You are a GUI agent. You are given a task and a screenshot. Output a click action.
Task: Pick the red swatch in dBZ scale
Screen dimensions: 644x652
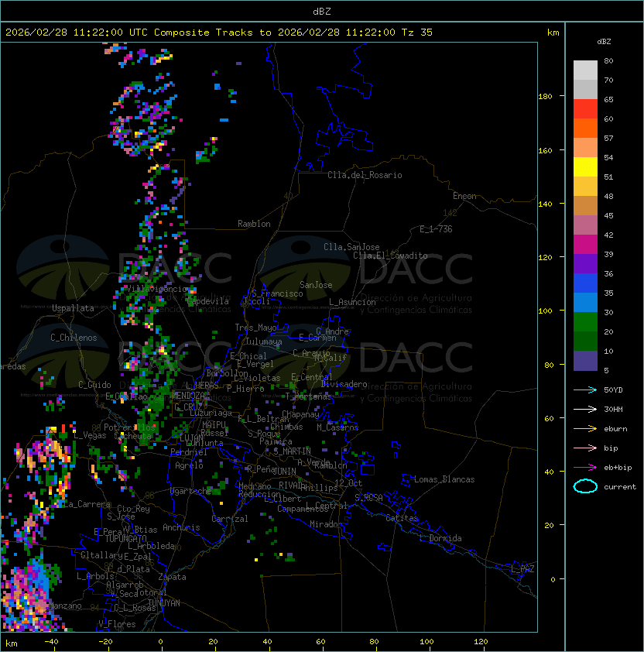(x=585, y=108)
